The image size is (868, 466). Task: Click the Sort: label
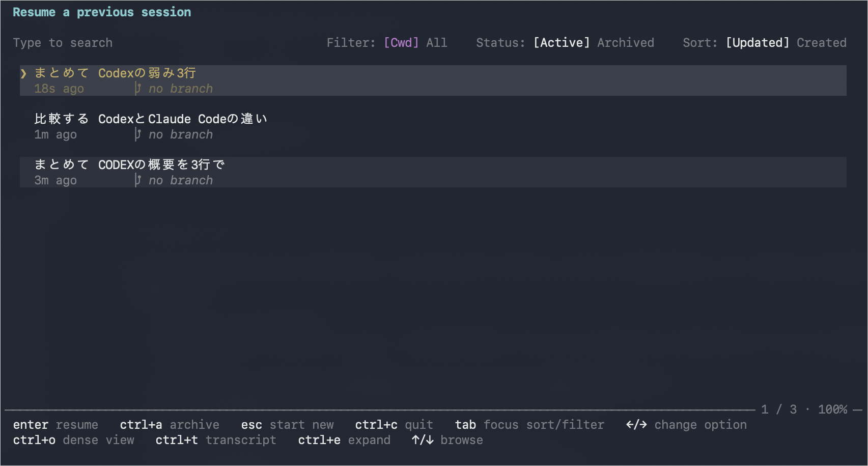[x=701, y=43]
